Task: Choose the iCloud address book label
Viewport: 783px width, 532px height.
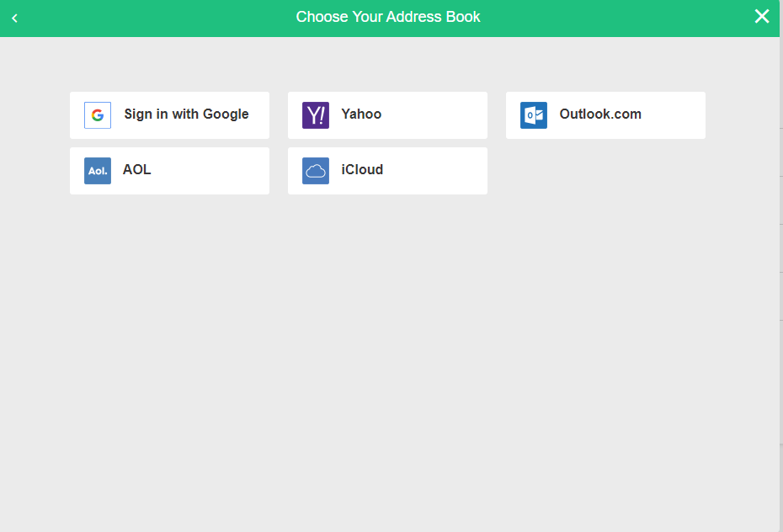Action: coord(362,170)
